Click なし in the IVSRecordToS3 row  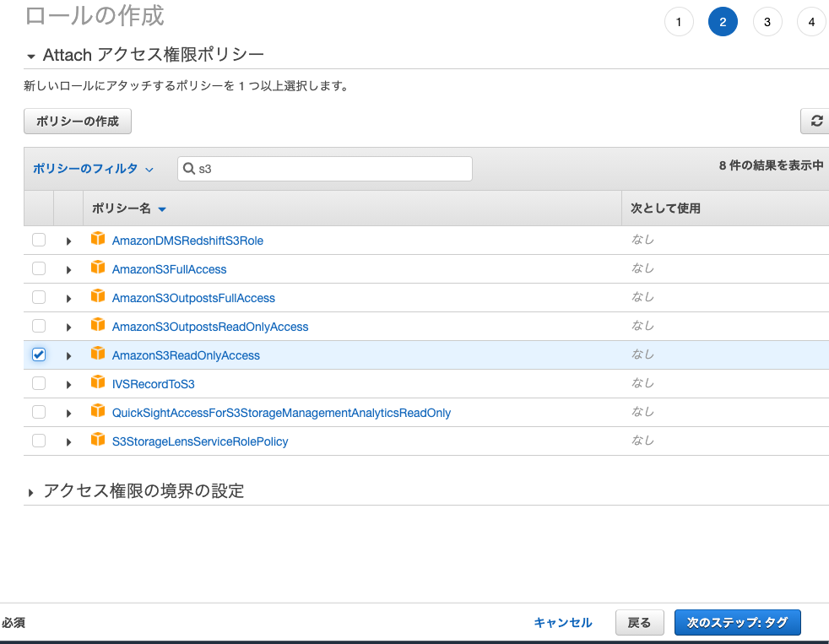643,383
